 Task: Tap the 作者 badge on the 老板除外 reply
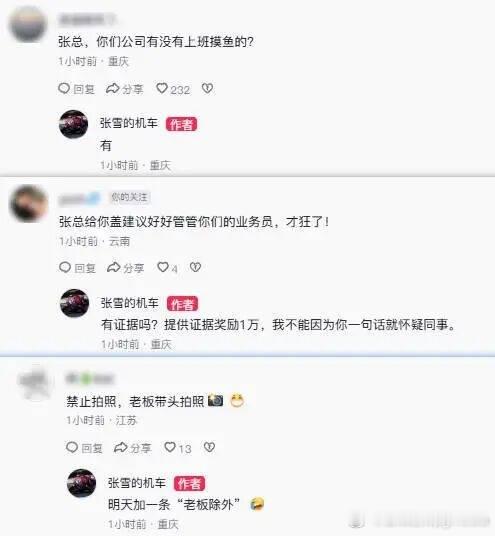pos(189,484)
